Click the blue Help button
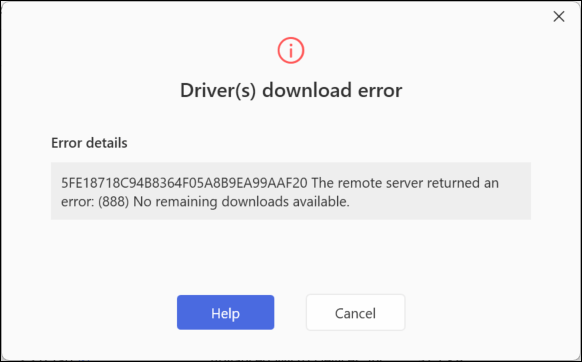 (225, 312)
